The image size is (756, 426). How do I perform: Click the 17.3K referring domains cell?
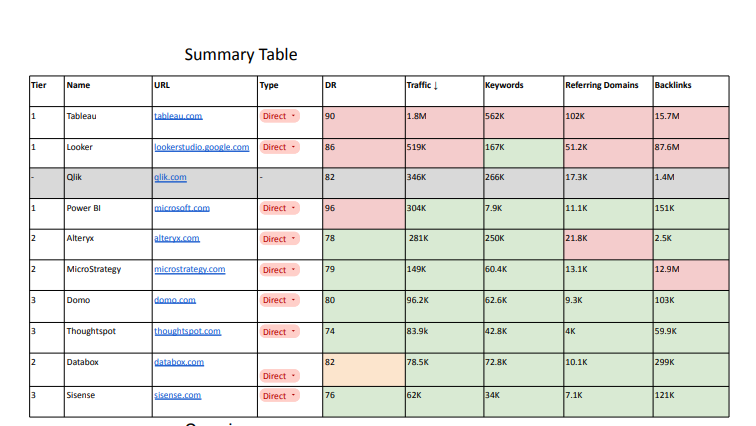(608, 183)
